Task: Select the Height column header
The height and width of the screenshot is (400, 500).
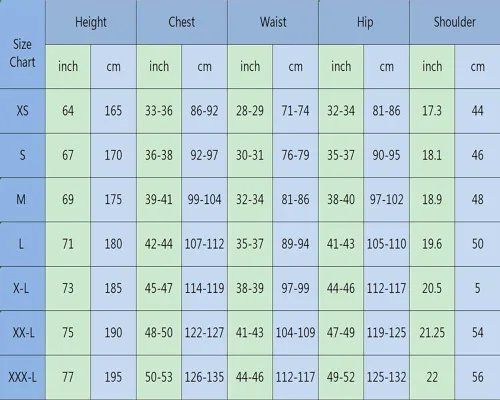Action: click(91, 22)
